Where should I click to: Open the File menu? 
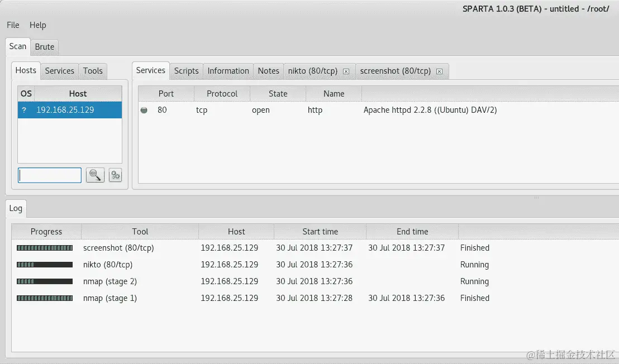click(13, 25)
